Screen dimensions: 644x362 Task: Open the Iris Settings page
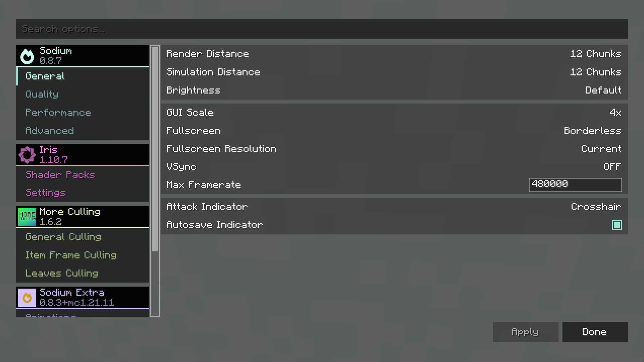(83, 193)
